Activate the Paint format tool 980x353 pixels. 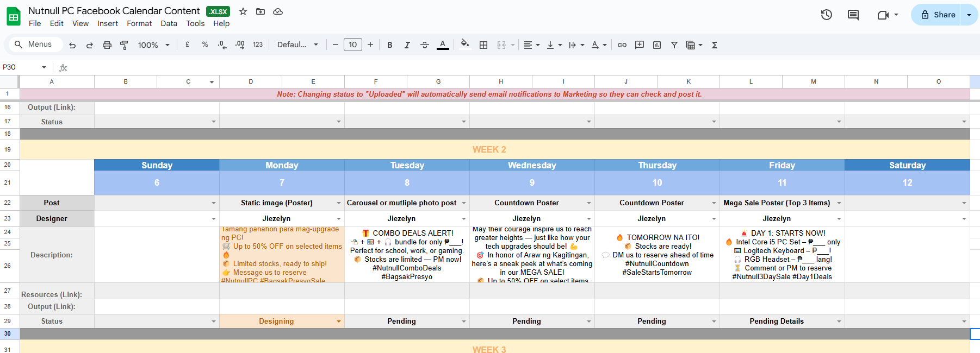tap(124, 45)
